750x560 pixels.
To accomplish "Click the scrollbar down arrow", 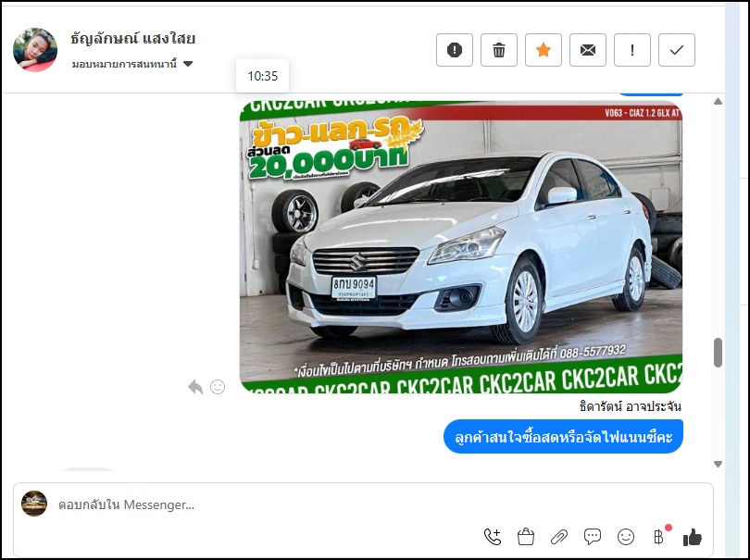I will 718,464.
